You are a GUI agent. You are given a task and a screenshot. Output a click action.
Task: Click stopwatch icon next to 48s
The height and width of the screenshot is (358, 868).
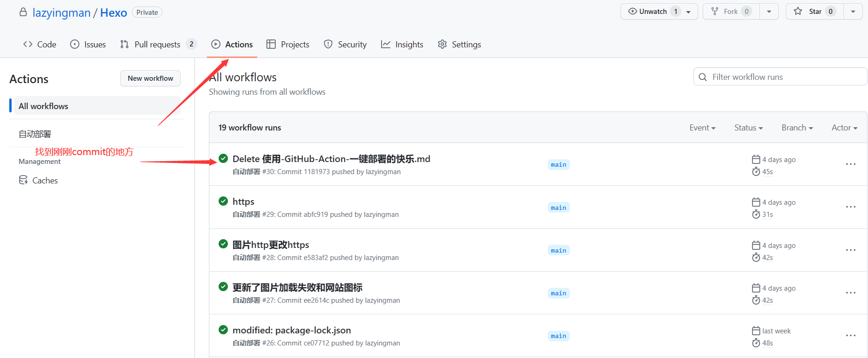coord(756,343)
